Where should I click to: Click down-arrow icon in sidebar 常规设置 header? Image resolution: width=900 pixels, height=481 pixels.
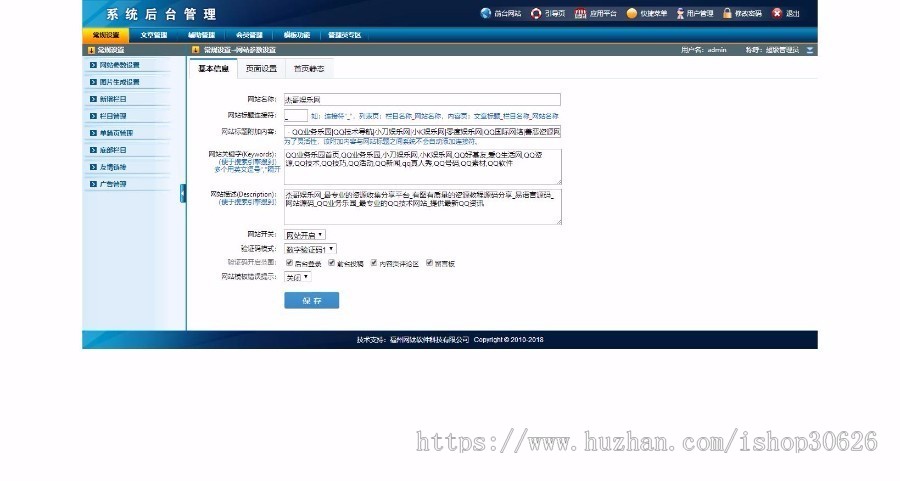pos(91,50)
